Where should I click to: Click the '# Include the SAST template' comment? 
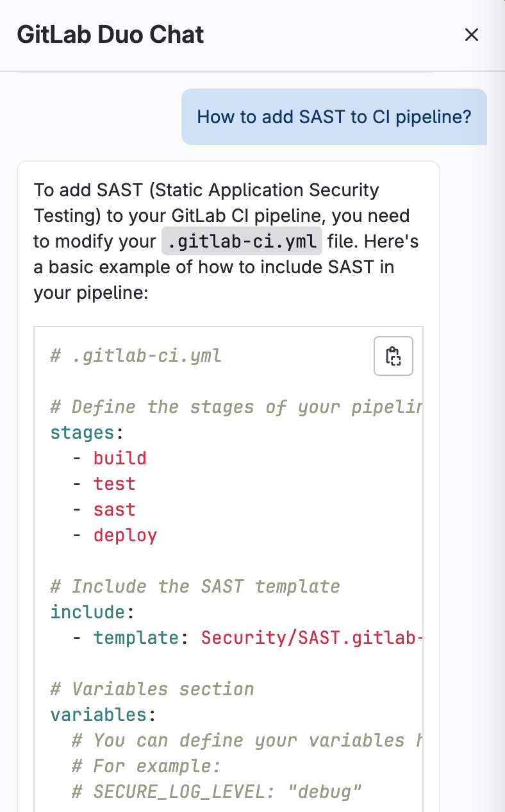click(x=195, y=586)
